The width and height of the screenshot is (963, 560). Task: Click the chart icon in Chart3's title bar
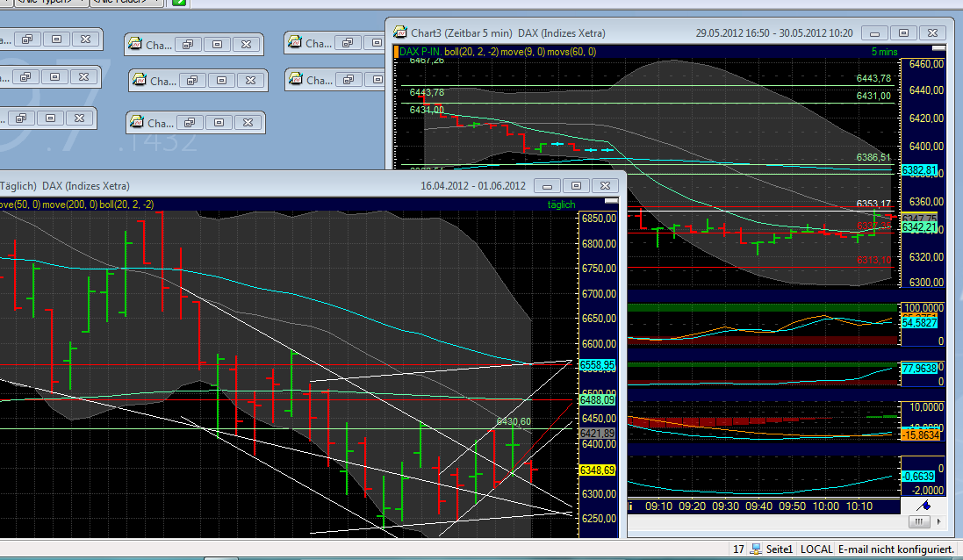click(400, 32)
